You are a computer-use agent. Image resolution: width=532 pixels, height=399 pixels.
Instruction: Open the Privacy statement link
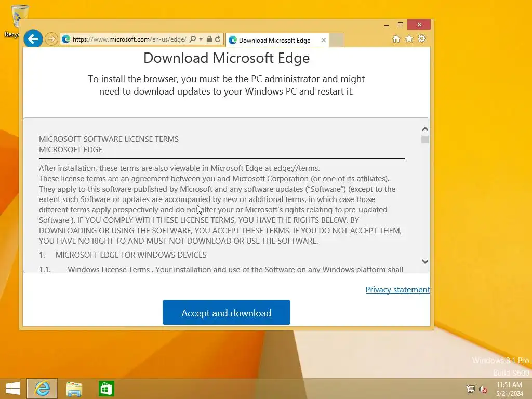397,290
